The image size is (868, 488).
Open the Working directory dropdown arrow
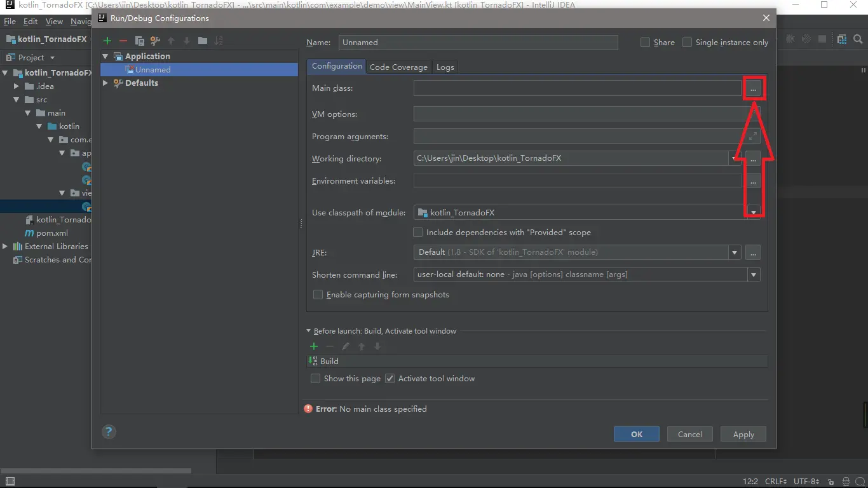click(x=735, y=159)
